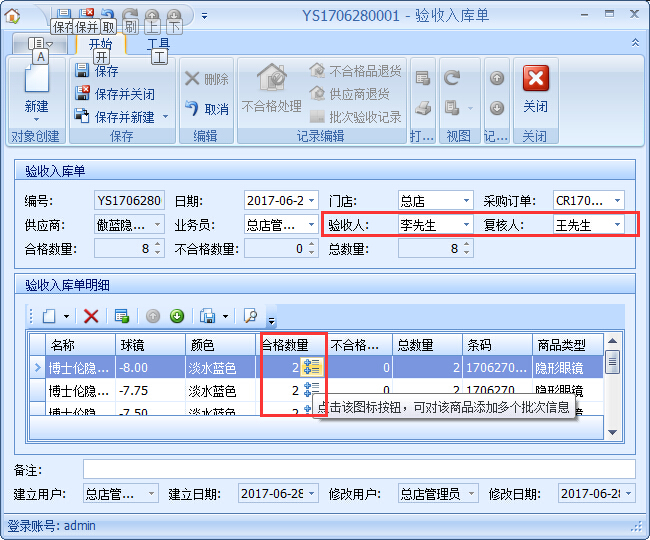
Task: Switch to the 工具 ribbon tab
Action: click(158, 44)
